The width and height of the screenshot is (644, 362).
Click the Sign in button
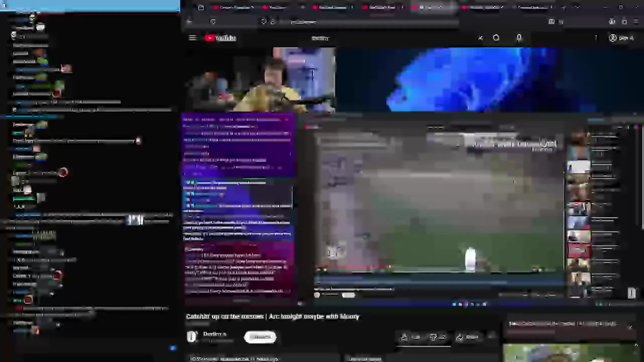pos(621,38)
